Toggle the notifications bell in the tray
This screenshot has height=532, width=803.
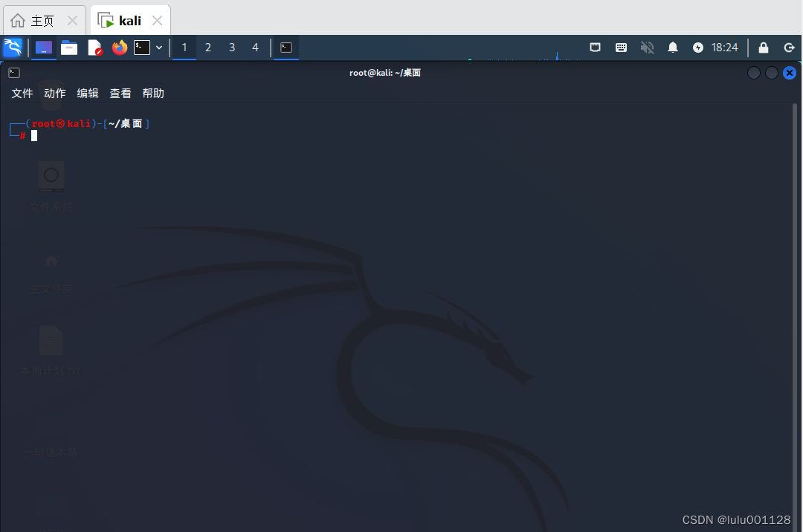[x=672, y=47]
